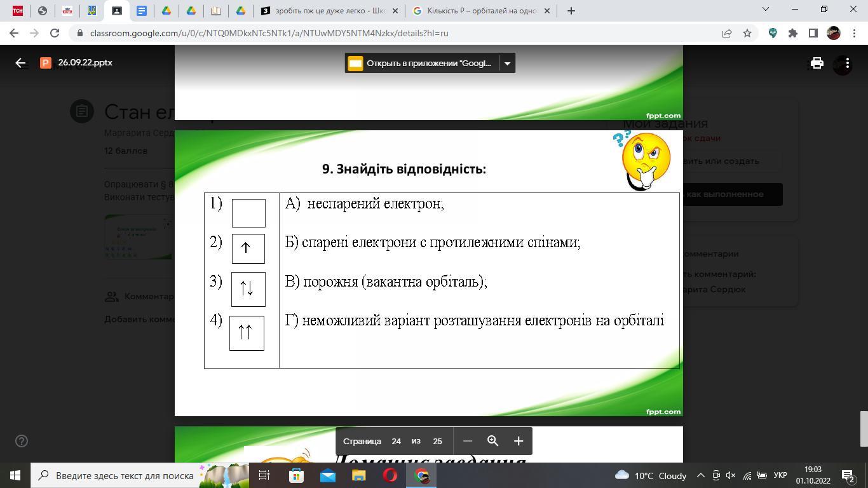Print the presentation with printer icon
Viewport: 868px width, 488px height.
click(x=817, y=63)
